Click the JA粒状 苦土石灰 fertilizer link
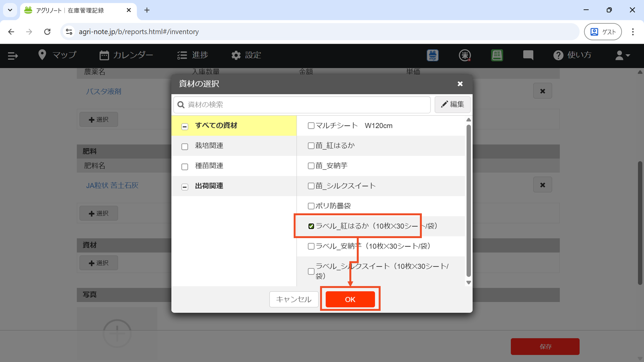Viewport: 644px width, 362px height. [112, 185]
